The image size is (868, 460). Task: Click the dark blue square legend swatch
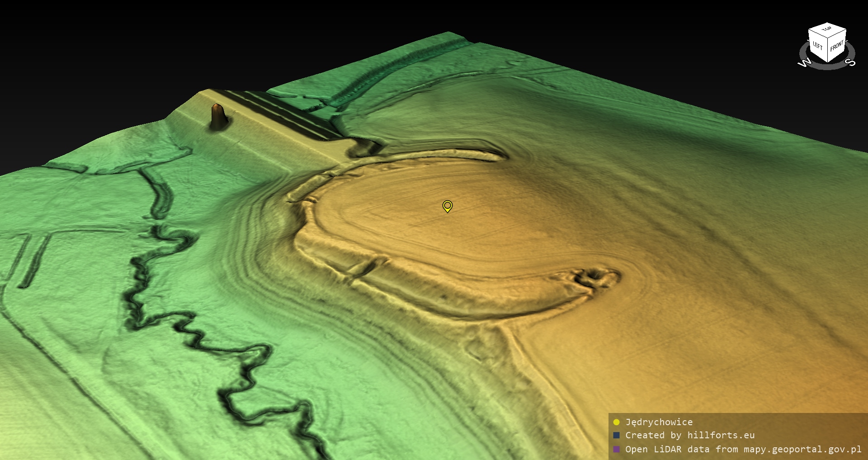click(616, 436)
